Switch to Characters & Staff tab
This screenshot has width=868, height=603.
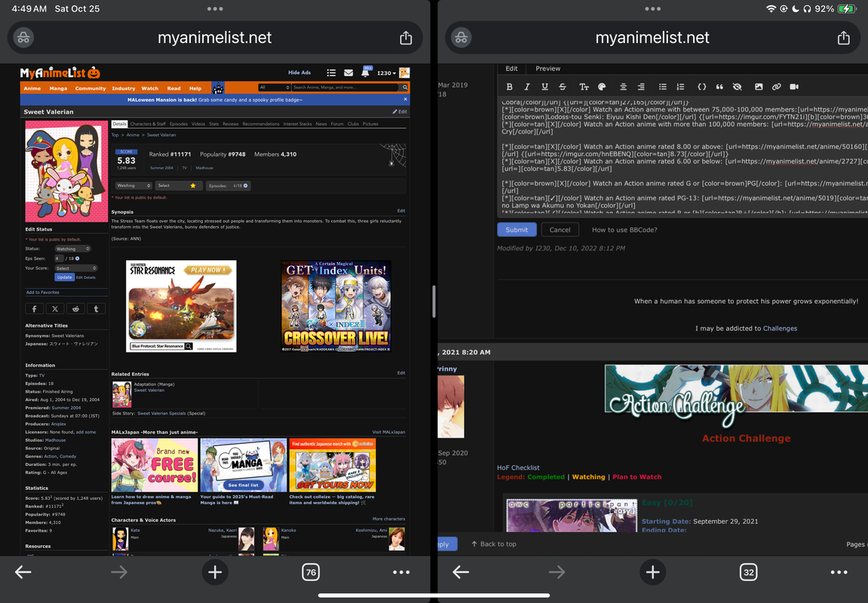[x=148, y=124]
